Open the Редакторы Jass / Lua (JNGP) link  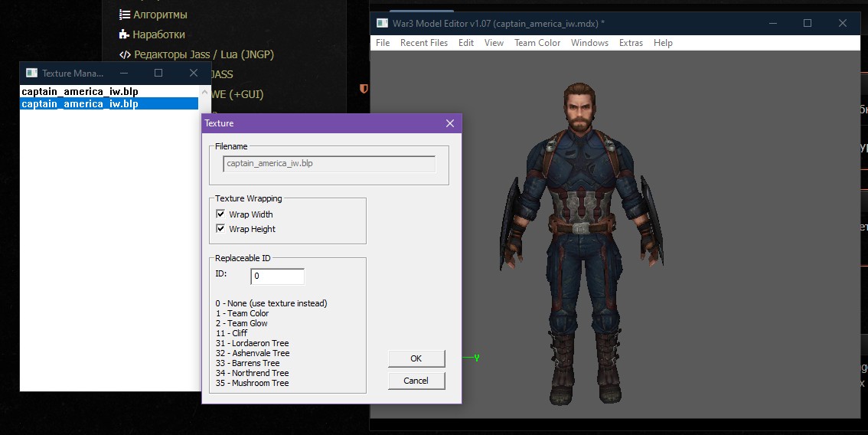(204, 54)
